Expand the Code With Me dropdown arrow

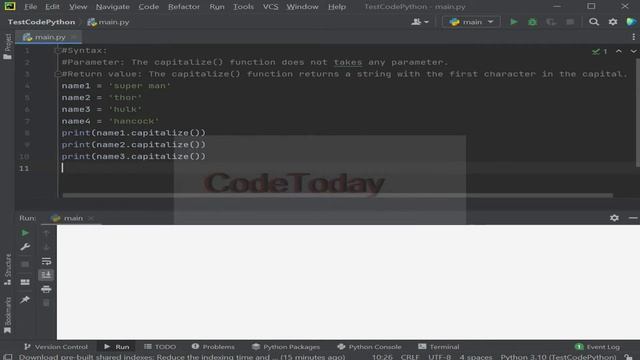point(426,22)
